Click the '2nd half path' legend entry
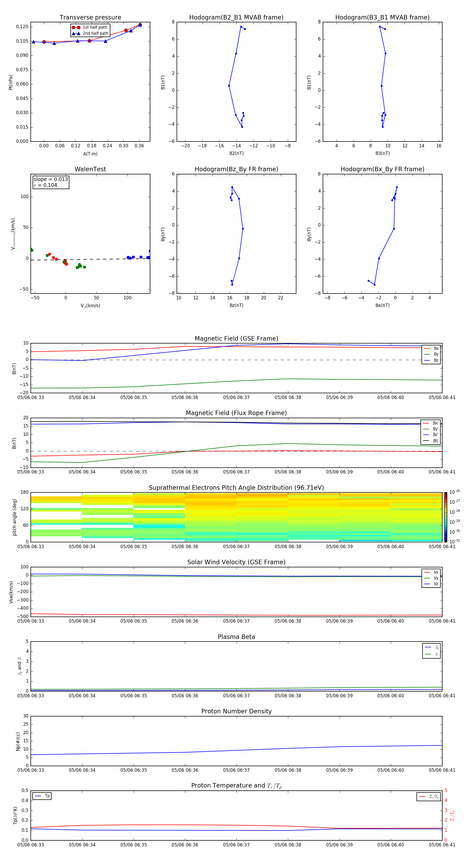The width and height of the screenshot is (473, 868). coord(90,33)
